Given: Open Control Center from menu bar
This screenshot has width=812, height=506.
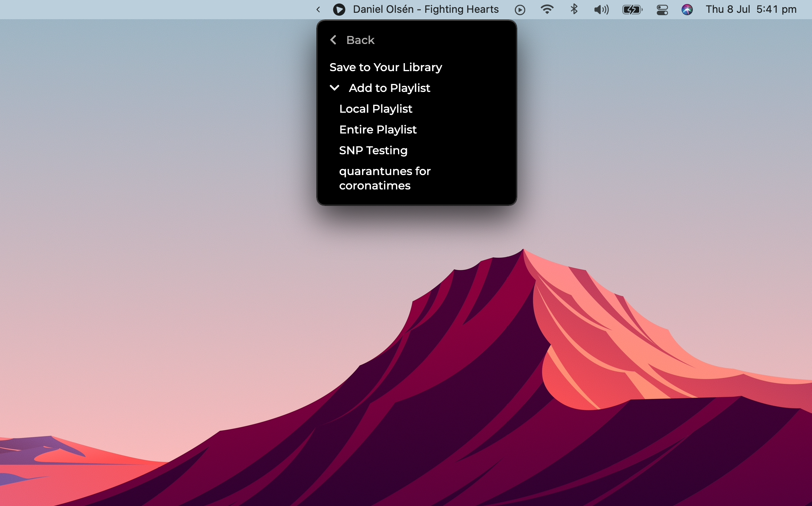Looking at the screenshot, I should 662,10.
